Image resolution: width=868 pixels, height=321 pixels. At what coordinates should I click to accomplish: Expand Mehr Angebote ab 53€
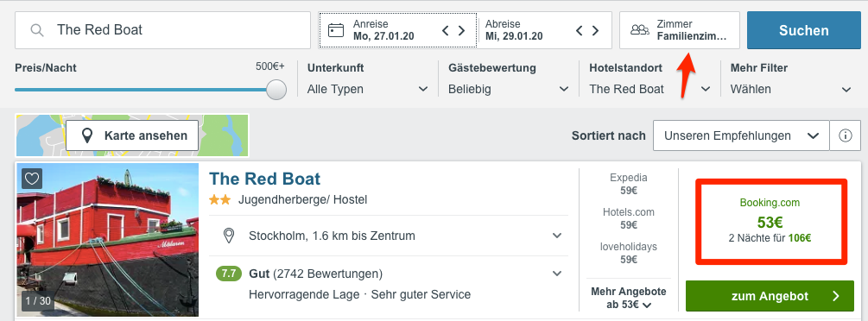tap(628, 298)
